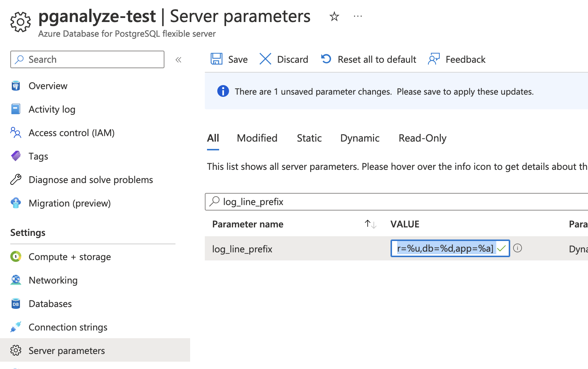588x369 pixels.
Task: Click the Reset all to default icon
Action: tap(326, 59)
